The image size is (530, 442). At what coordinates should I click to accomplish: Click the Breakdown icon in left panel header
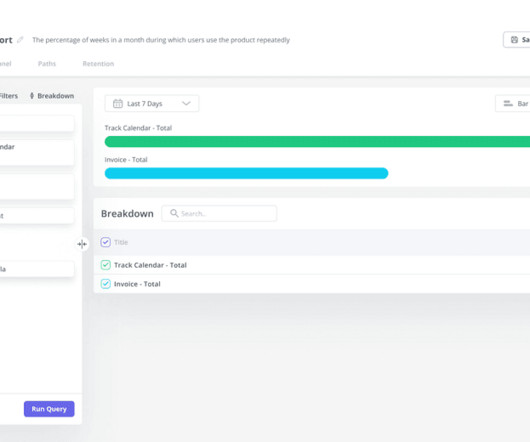tap(32, 96)
